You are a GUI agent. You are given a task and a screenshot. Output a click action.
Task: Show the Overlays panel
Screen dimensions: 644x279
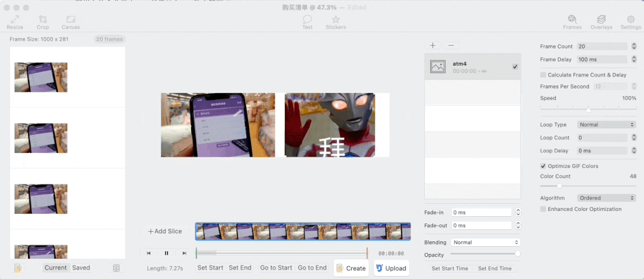pyautogui.click(x=601, y=23)
